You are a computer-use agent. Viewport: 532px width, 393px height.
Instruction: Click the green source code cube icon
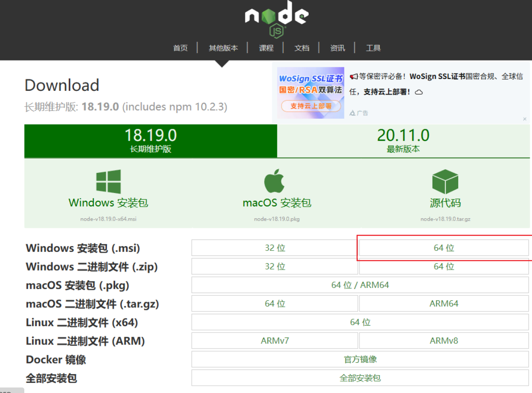445,182
